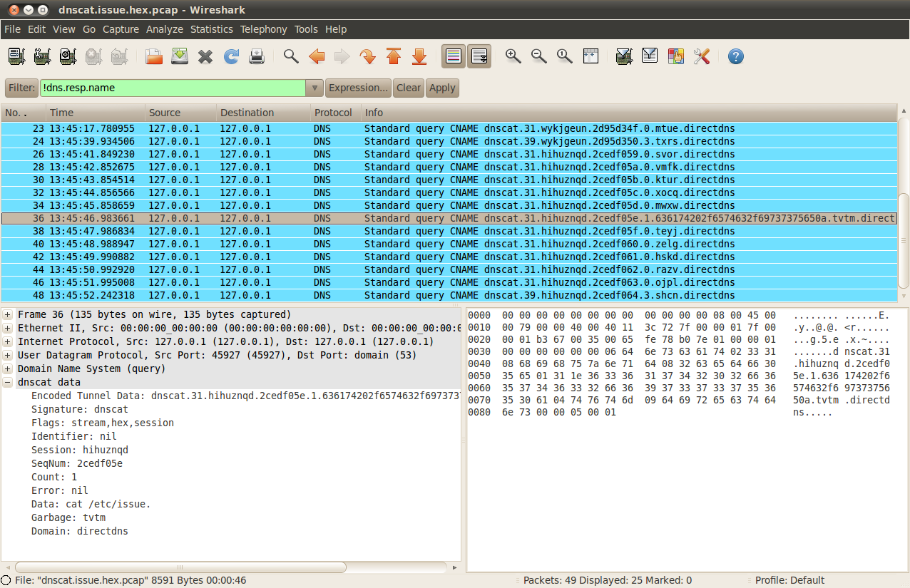The image size is (910, 588).
Task: Edit coloring rules icon
Action: point(675,56)
